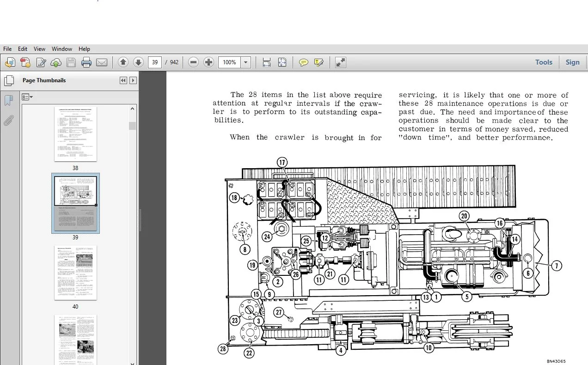Click the 'Page Thumbnails' panel title
Image resolution: width=588 pixels, height=365 pixels.
tap(44, 80)
